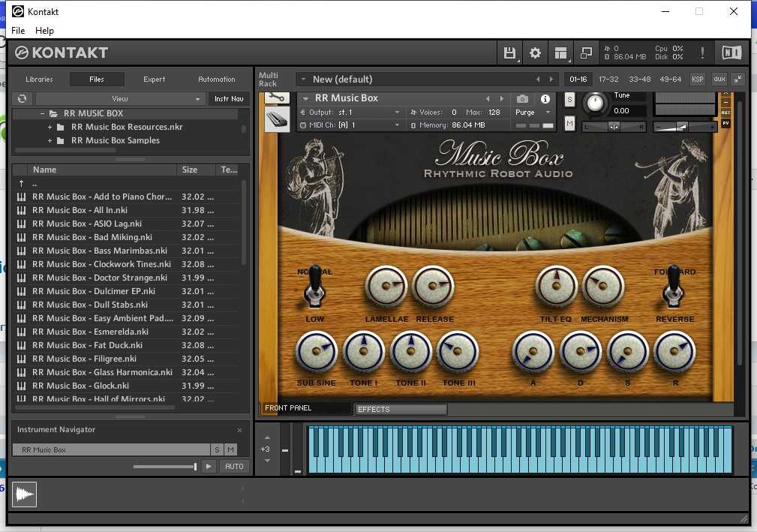Select next multi rack preset arrow

pyautogui.click(x=551, y=80)
